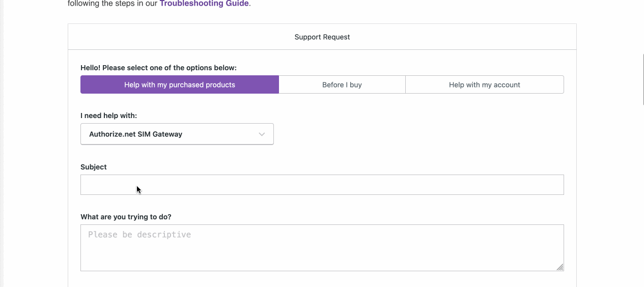The width and height of the screenshot is (644, 287).
Task: Click the 'Support Request' heading text
Action: (x=322, y=37)
